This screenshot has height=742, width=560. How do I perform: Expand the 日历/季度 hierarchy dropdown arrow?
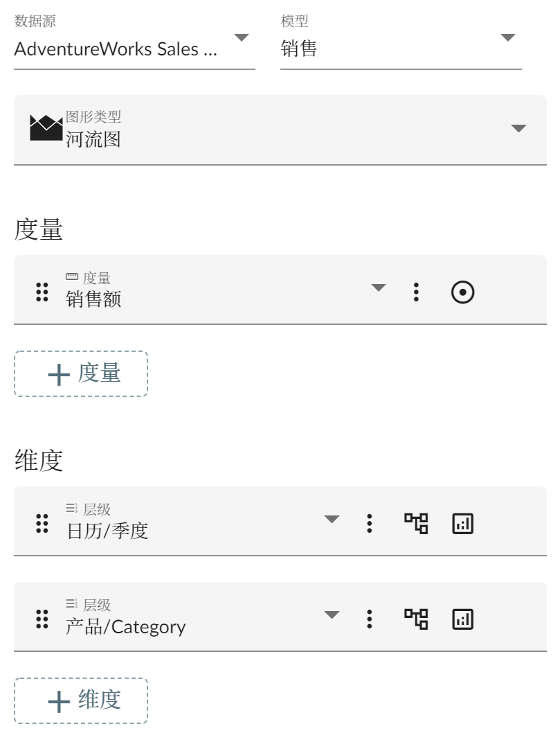332,519
